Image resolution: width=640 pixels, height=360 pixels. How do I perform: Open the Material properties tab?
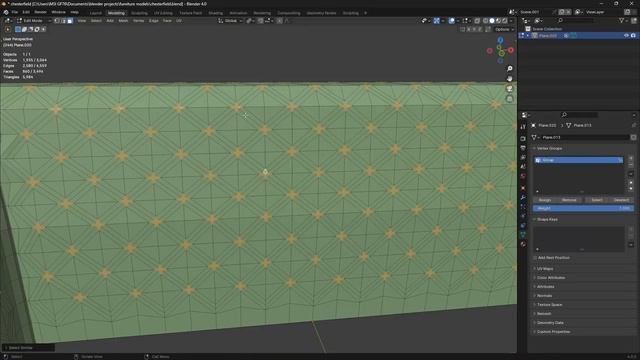coord(523,244)
